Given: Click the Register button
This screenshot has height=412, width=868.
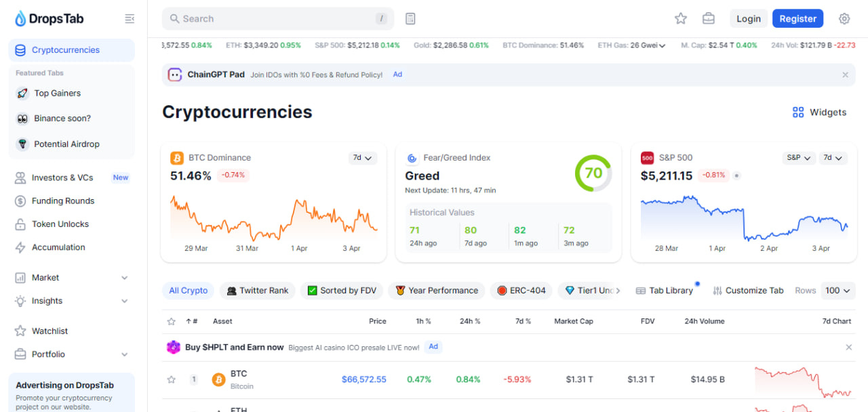Looking at the screenshot, I should 797,19.
